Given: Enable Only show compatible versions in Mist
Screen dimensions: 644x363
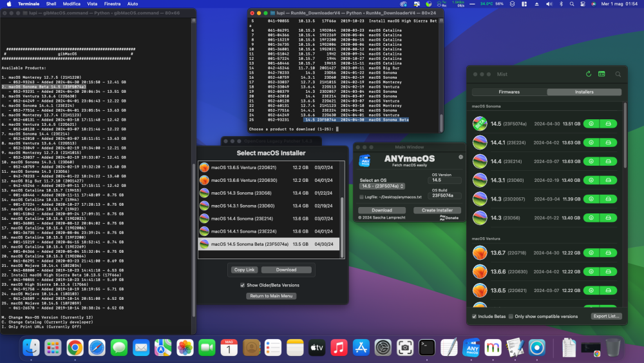Looking at the screenshot, I should coord(511,317).
